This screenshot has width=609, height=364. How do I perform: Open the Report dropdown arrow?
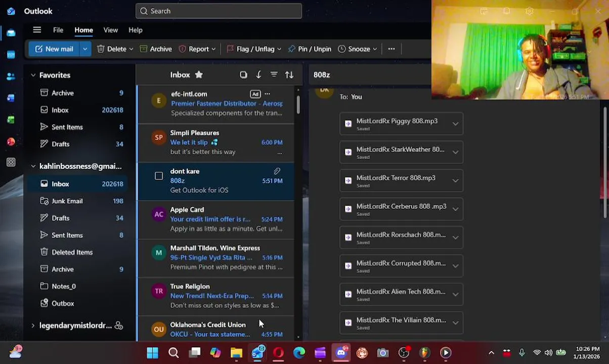[x=213, y=49]
